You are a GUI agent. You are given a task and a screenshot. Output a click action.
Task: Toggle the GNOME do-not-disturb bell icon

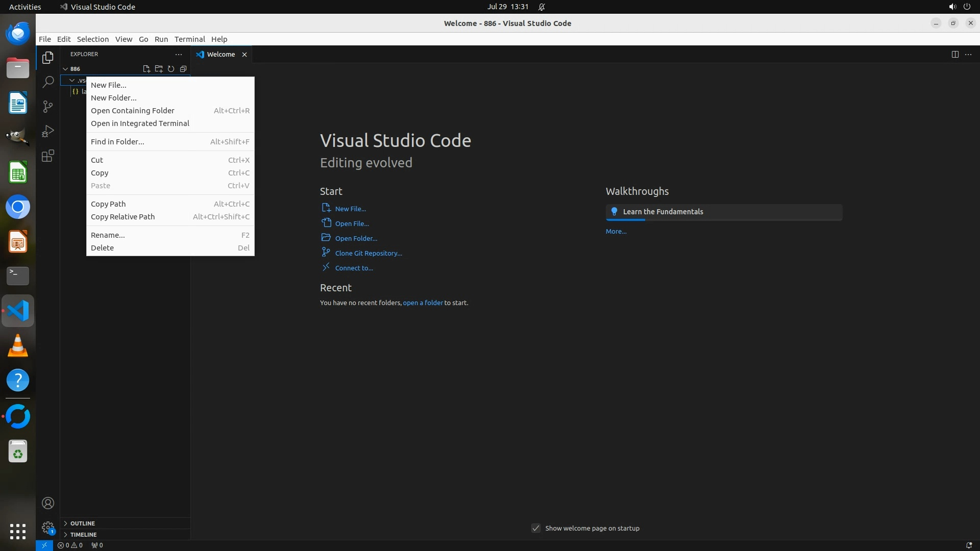coord(542,7)
